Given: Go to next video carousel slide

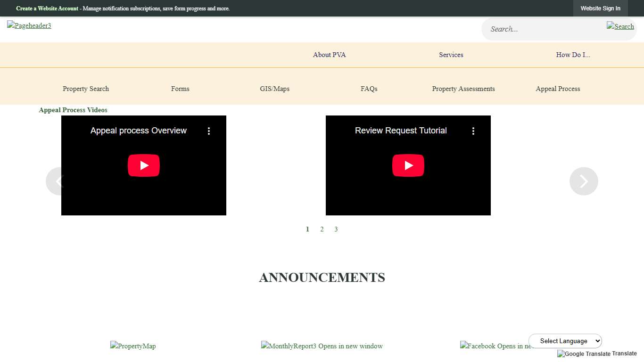Looking at the screenshot, I should click(x=584, y=181).
